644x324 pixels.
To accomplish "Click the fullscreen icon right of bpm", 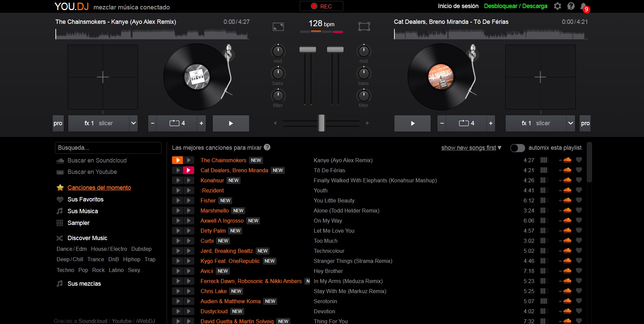I will pyautogui.click(x=364, y=27).
